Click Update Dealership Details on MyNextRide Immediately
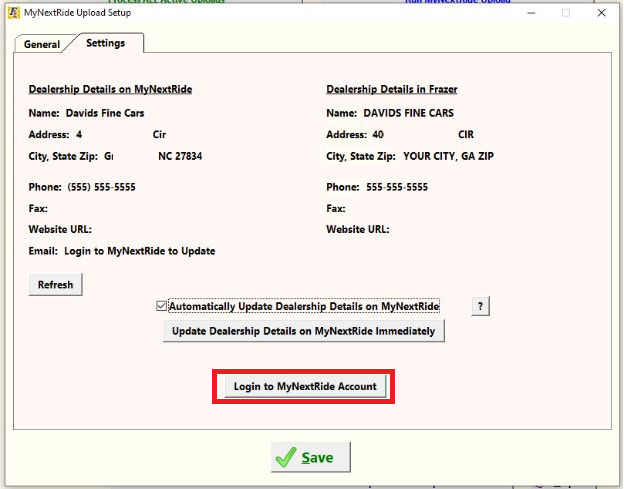The height and width of the screenshot is (489, 624). click(304, 331)
